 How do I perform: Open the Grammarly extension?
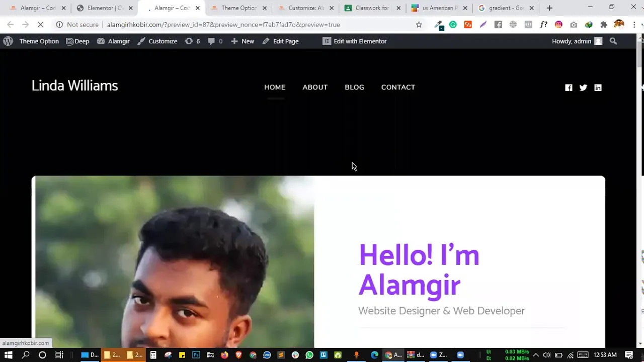[453, 25]
